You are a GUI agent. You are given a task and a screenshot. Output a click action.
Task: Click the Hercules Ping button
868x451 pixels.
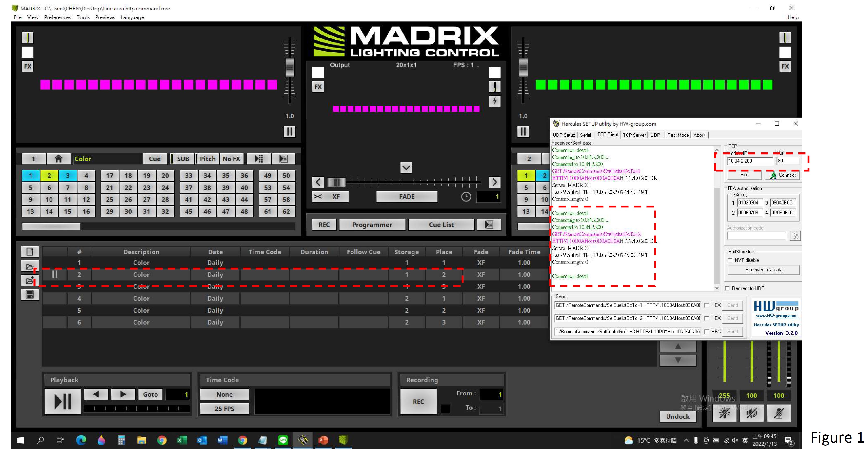744,175
